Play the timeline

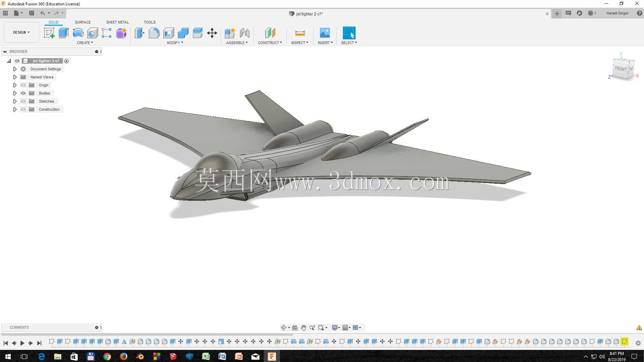22,343
